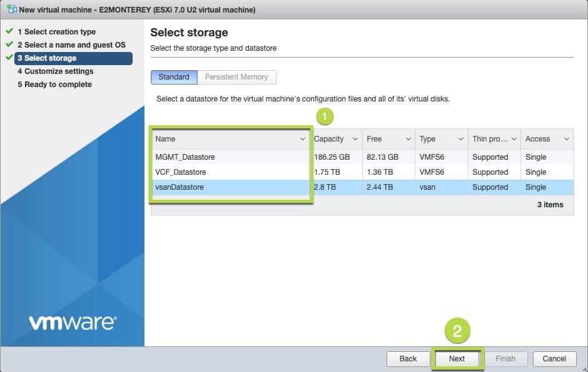Open the Type column dropdown arrow
Viewport: 588px width, 372px height.
coord(461,139)
